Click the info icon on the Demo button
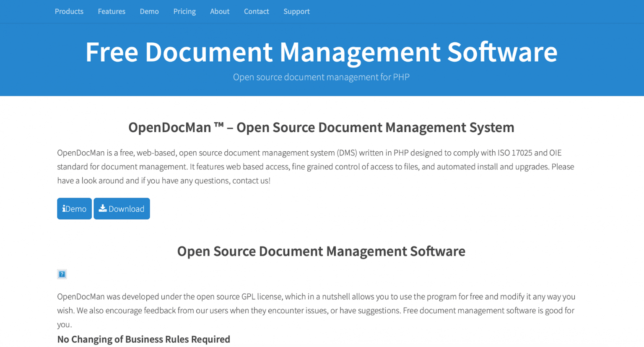The height and width of the screenshot is (347, 644). (64, 208)
